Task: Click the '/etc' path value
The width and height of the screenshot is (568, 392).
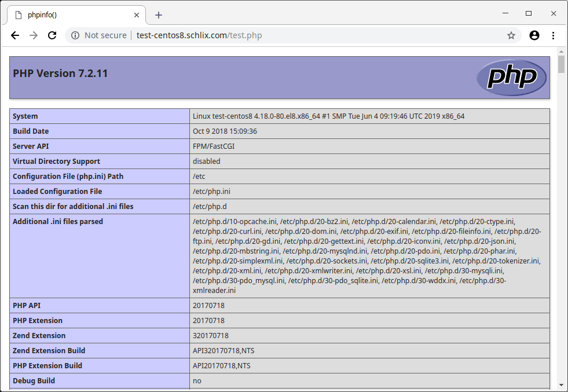Action: click(199, 176)
